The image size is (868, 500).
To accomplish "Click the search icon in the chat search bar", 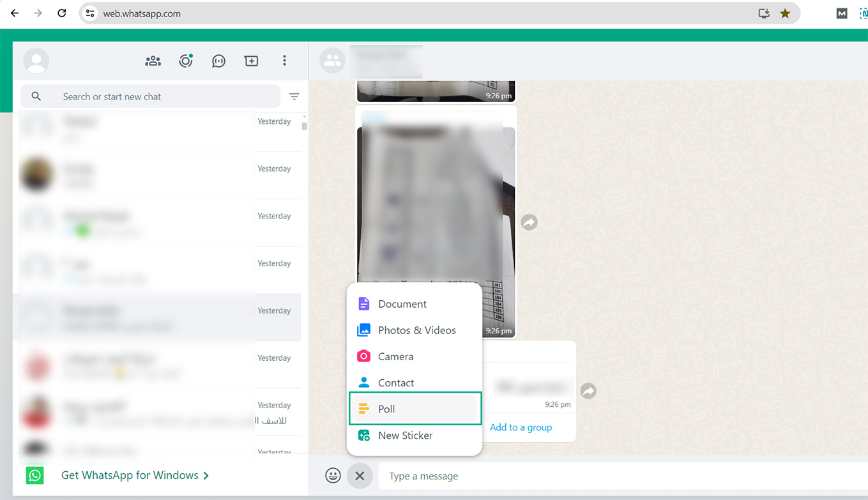I will (36, 96).
